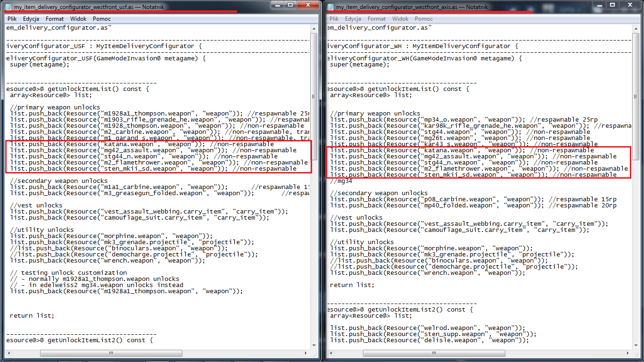Viewport: 644px width, 362px height.
Task: Click the horizontal scrollbar right arrow in usf.as window
Action: [306, 353]
